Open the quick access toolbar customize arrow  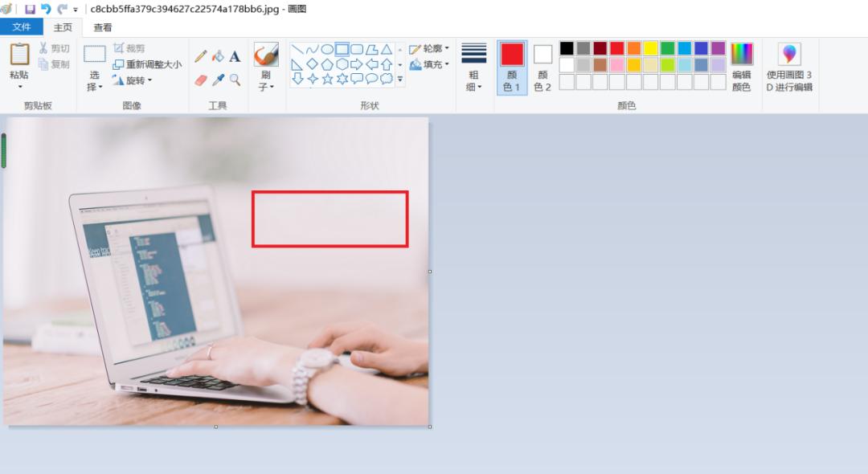coord(76,10)
